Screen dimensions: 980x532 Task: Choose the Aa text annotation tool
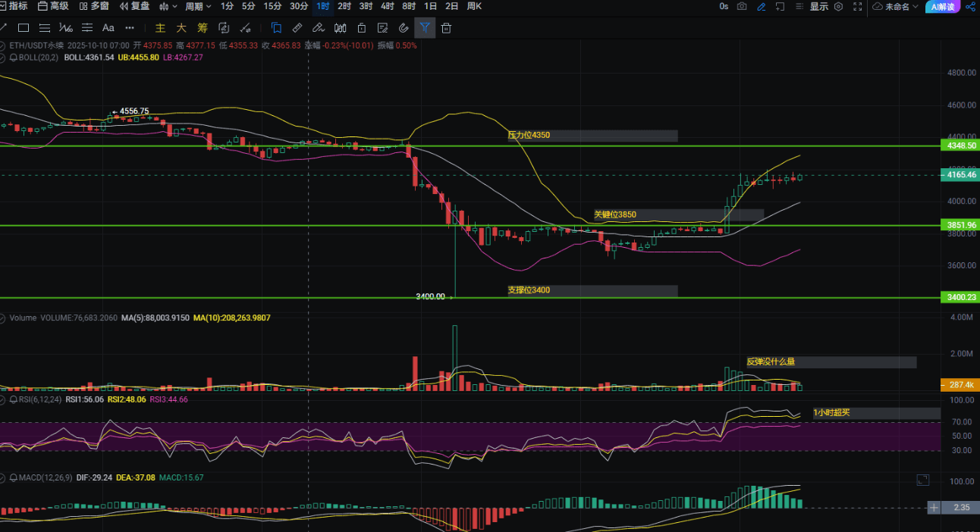point(108,28)
